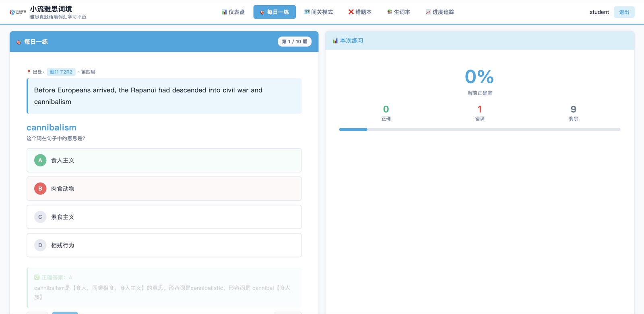This screenshot has height=314, width=644.
Task: Click the chart icon beside 本次练习
Action: [x=335, y=41]
